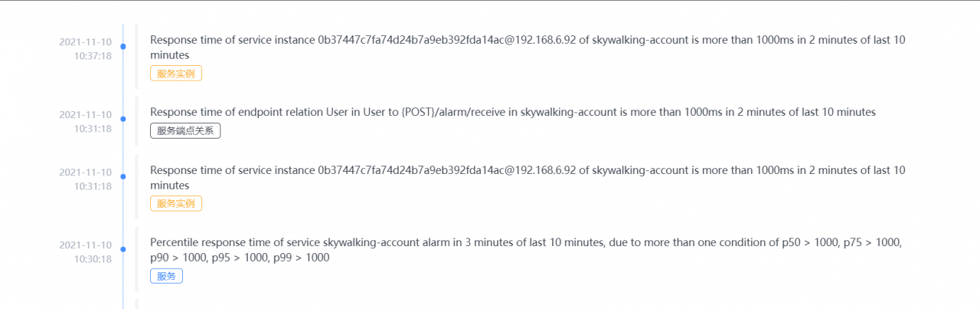This screenshot has width=980, height=309.
Task: Click the blue 服务 tag under percentile alarm
Action: tap(166, 276)
